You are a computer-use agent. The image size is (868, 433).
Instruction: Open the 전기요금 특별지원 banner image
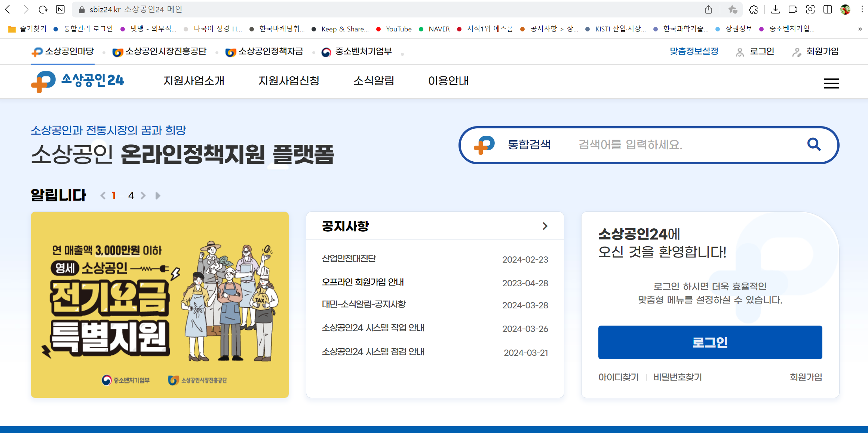pos(160,305)
